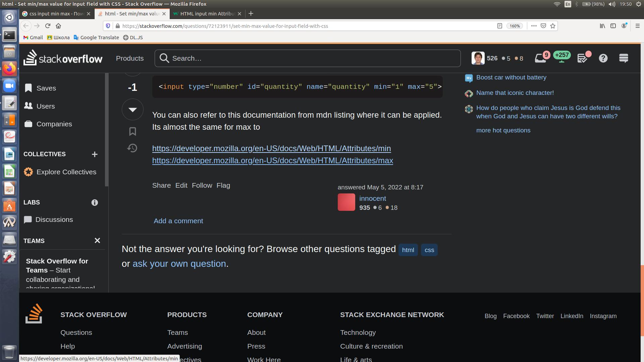Open the Firefox hamburger menu

tap(637, 26)
